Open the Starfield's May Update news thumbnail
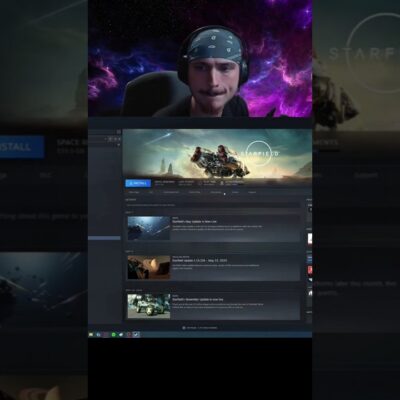 [149, 228]
